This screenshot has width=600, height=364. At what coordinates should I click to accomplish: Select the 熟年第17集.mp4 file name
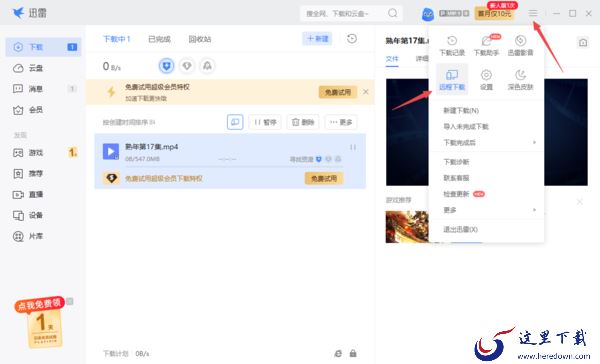[151, 147]
